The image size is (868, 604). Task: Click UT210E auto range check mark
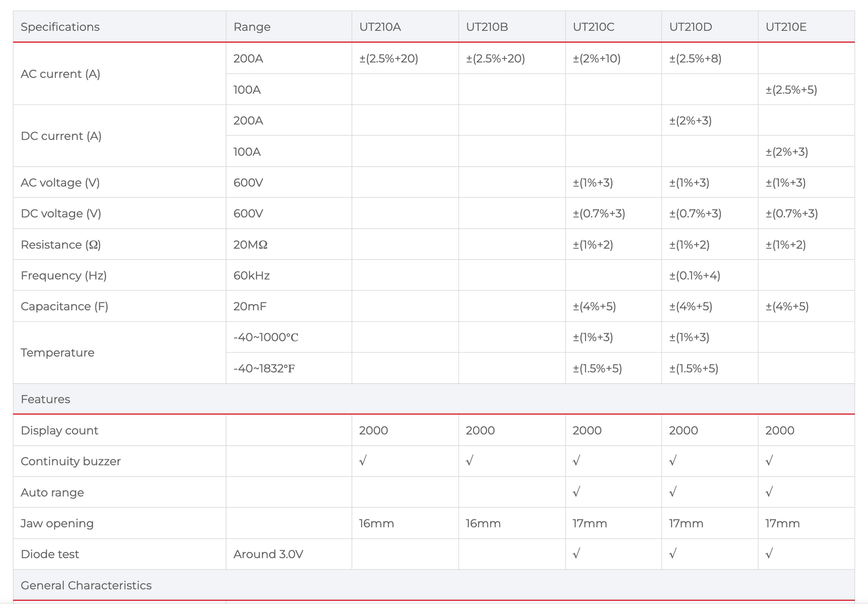pos(769,492)
